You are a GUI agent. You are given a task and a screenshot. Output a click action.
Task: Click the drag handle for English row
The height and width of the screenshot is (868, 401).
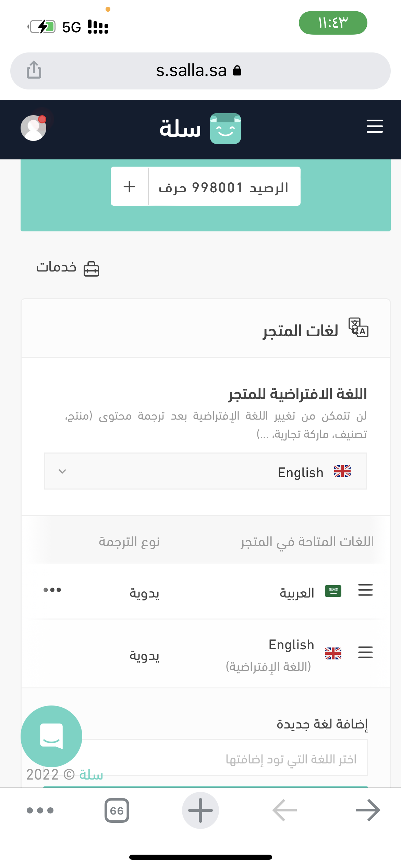pyautogui.click(x=365, y=652)
